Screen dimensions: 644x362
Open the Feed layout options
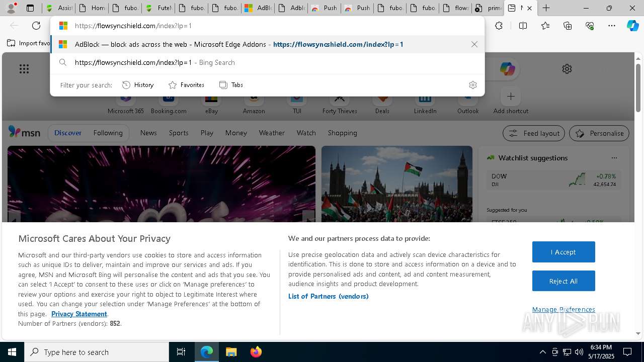pyautogui.click(x=534, y=133)
